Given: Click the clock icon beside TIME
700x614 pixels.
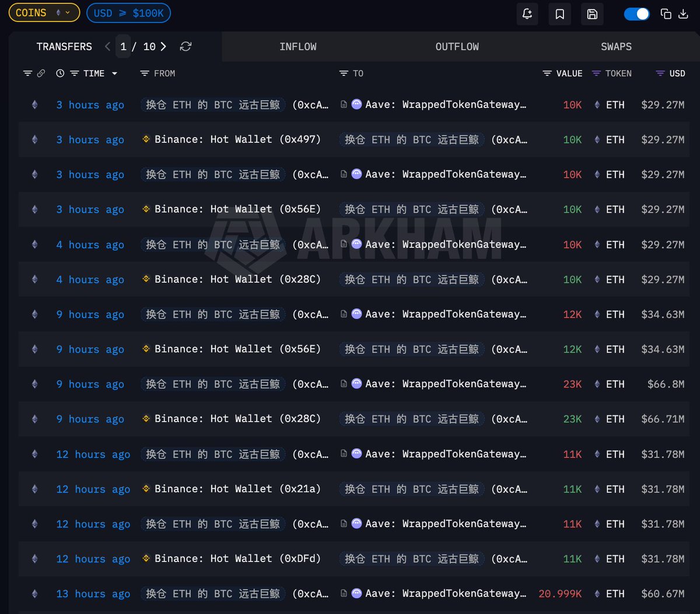Looking at the screenshot, I should pos(60,73).
